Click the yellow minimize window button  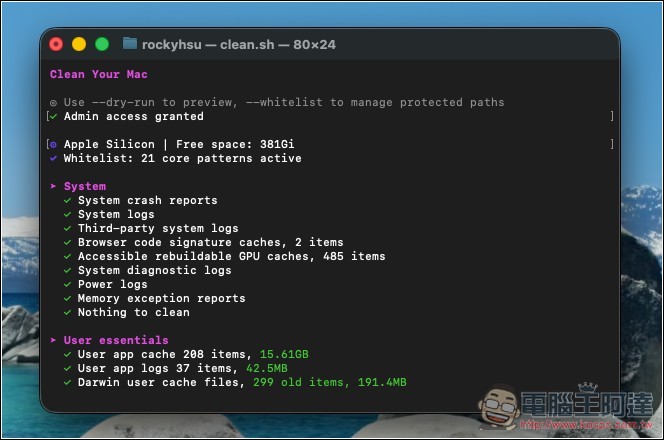point(79,44)
